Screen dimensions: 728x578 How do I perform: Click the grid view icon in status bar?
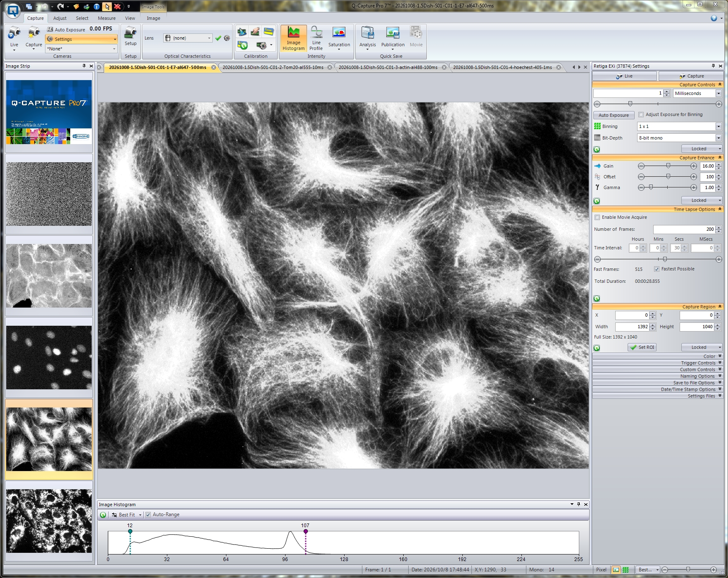(626, 570)
